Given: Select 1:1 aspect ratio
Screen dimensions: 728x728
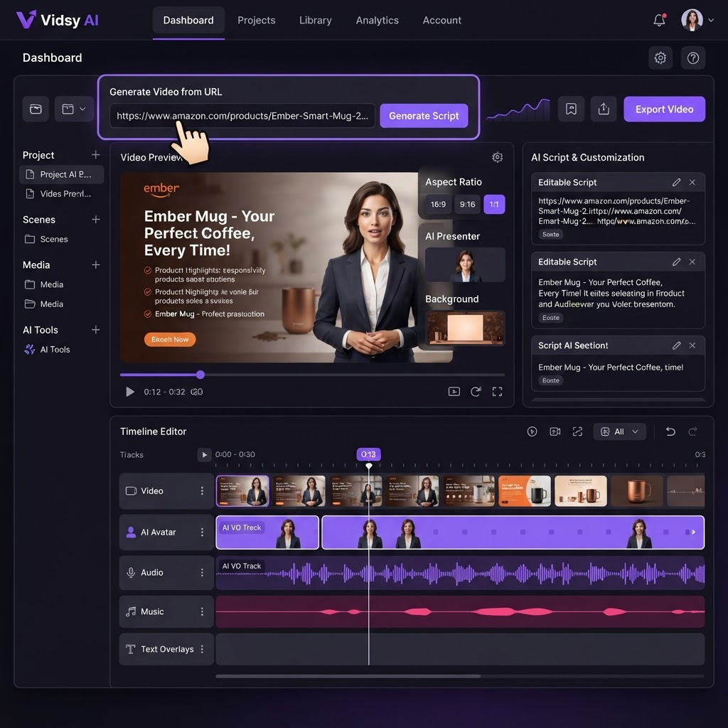Looking at the screenshot, I should 494,204.
